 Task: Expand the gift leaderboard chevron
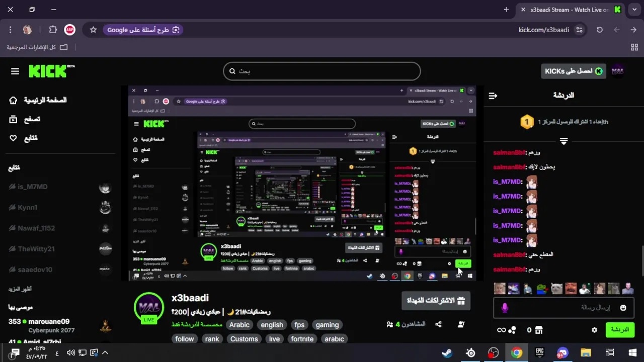(x=563, y=141)
